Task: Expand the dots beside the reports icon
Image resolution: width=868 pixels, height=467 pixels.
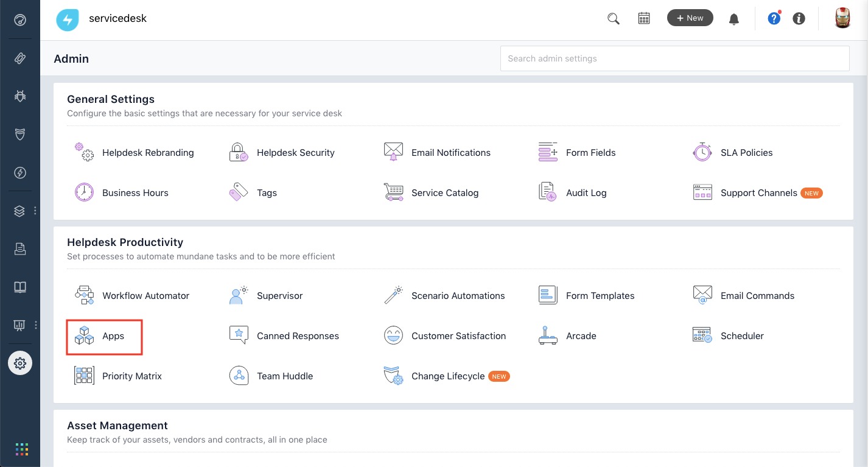Action: (36, 325)
